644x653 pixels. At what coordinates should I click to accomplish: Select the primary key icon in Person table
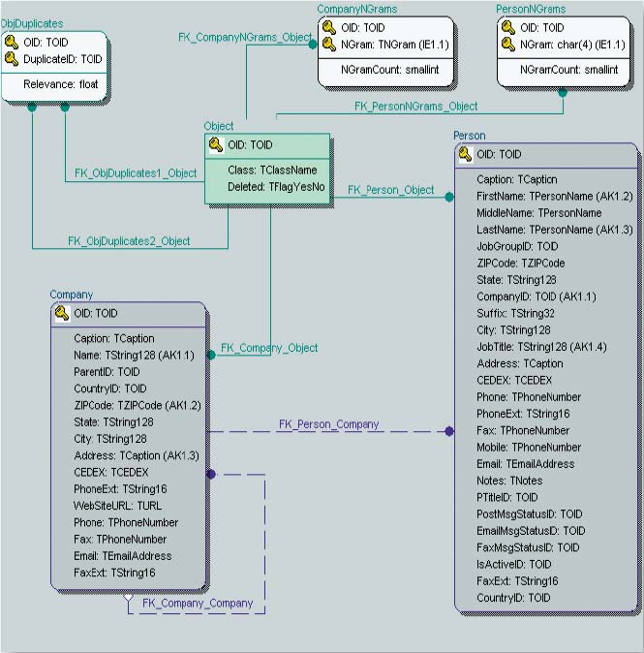point(465,154)
